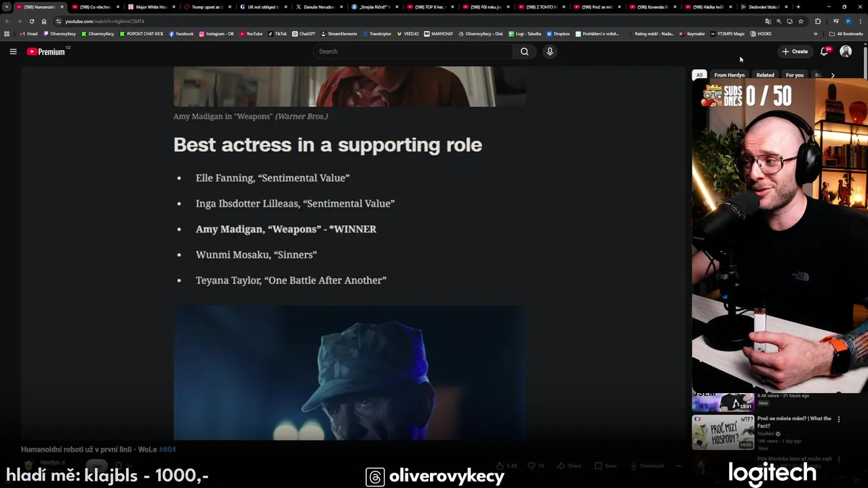
Task: Open TikTok bookmark
Action: (277, 33)
